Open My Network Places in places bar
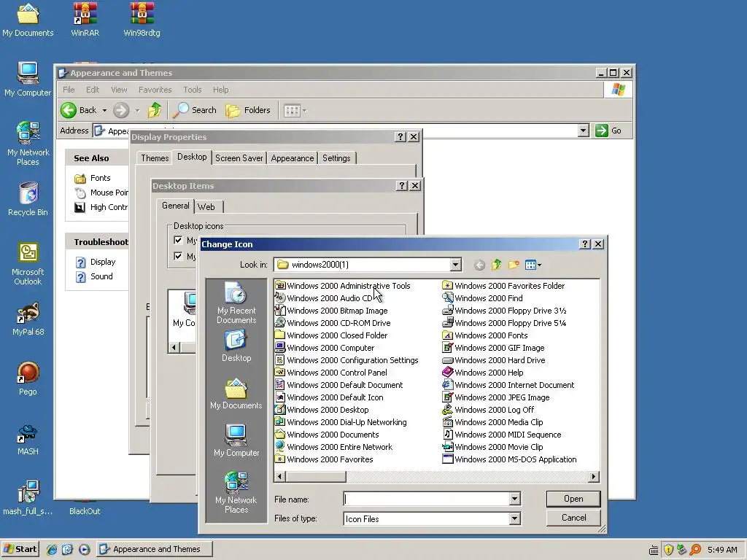Image resolution: width=747 pixels, height=560 pixels. click(236, 492)
